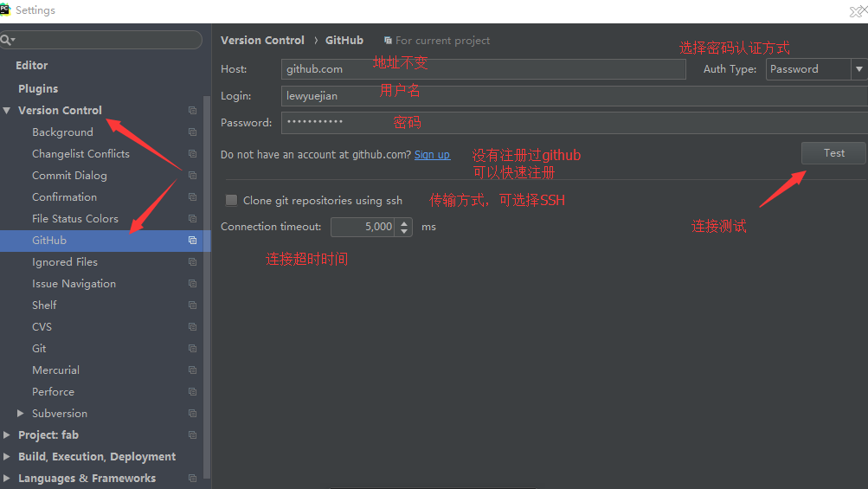Increase connection timeout with up arrow
The width and height of the screenshot is (868, 489).
tap(404, 222)
